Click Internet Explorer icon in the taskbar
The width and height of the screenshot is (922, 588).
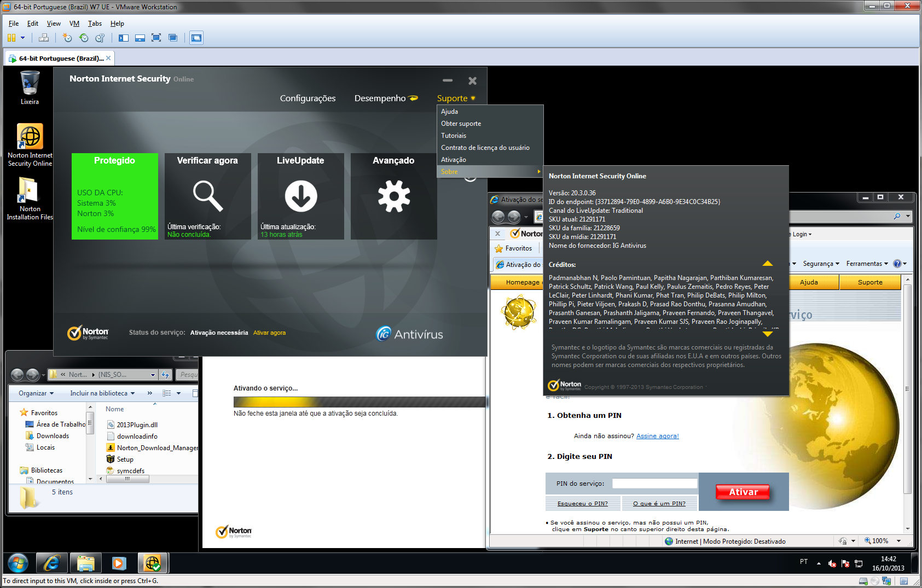point(51,563)
